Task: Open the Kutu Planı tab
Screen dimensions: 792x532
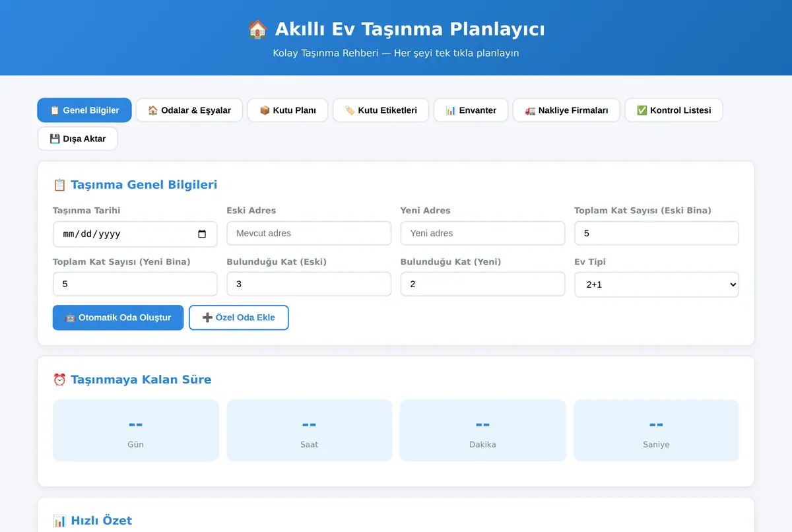Action: pyautogui.click(x=288, y=110)
